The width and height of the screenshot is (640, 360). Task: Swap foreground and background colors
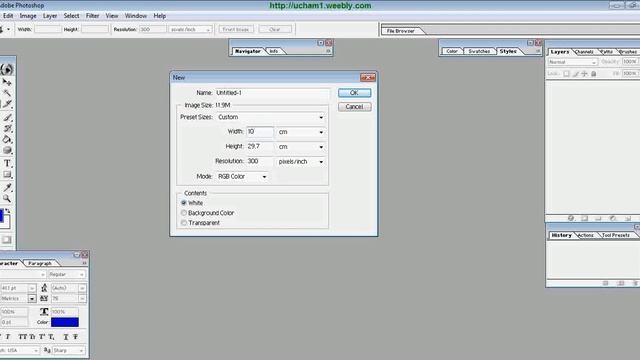point(7,211)
